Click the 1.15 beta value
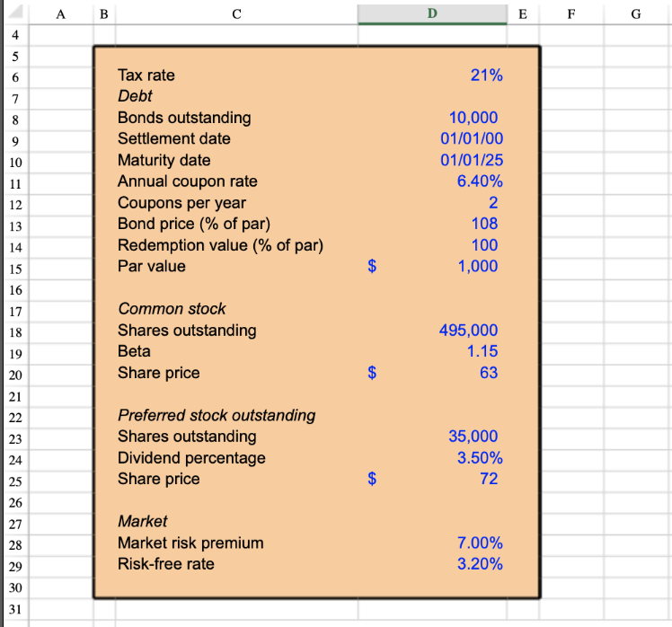Image resolution: width=672 pixels, height=627 pixels. click(x=482, y=351)
